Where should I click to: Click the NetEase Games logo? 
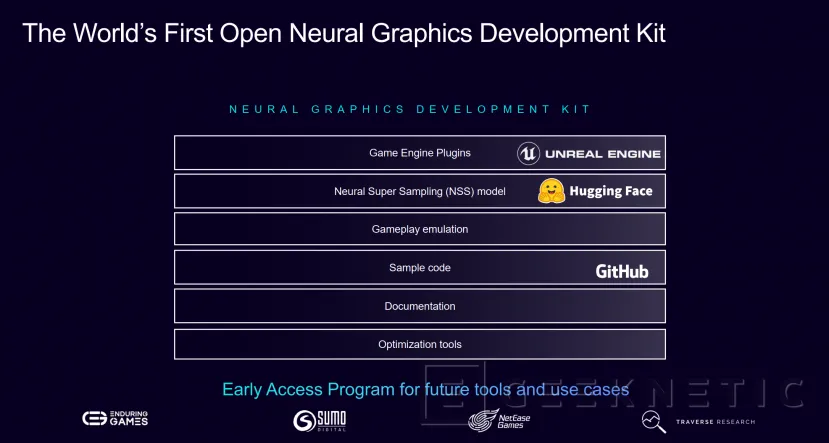[x=497, y=420]
